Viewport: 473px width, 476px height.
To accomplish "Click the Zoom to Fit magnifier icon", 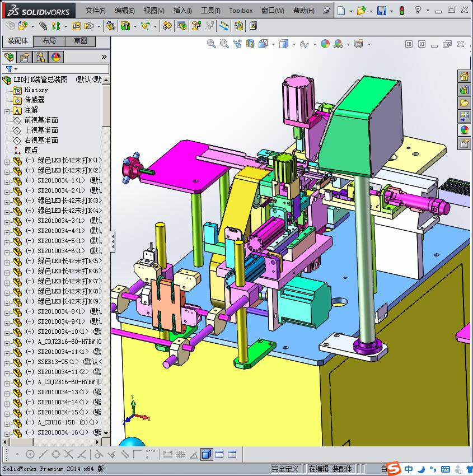I will point(211,44).
